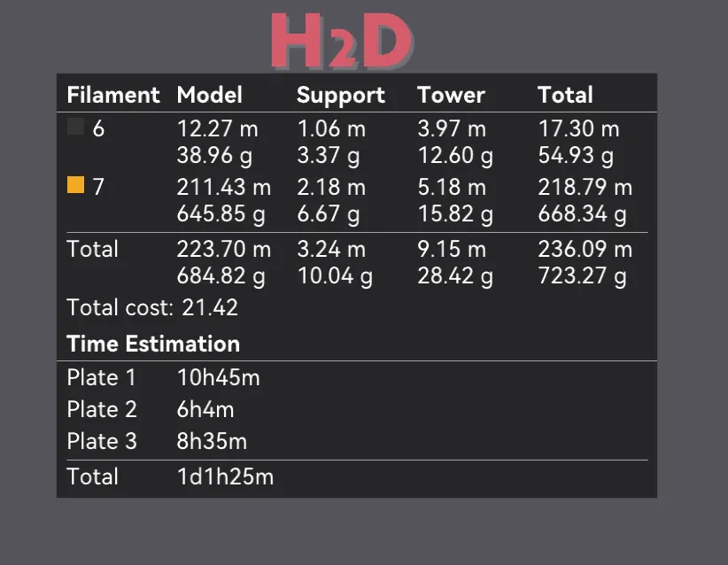This screenshot has height=565, width=728.
Task: Click the Plate 1 time 10h45m
Action: (218, 377)
